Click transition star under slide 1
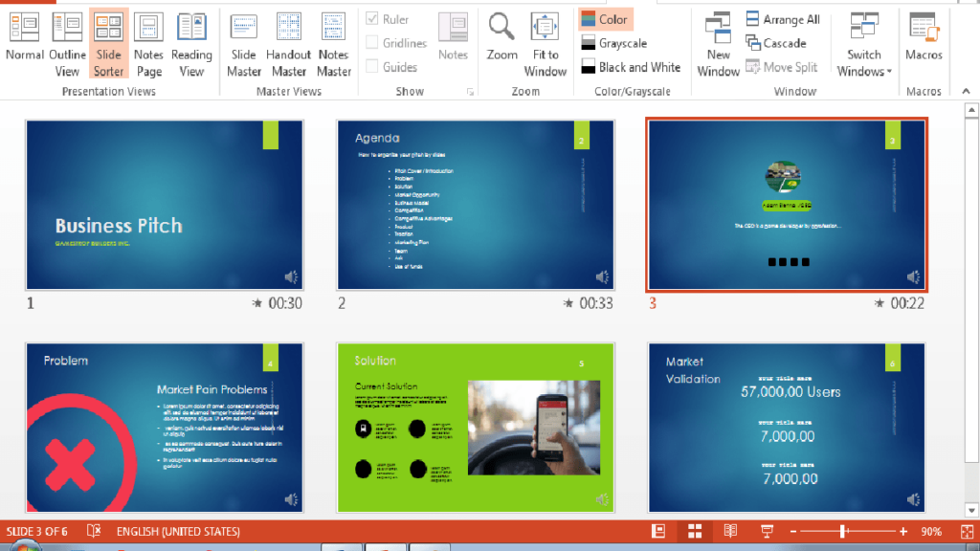 point(256,303)
